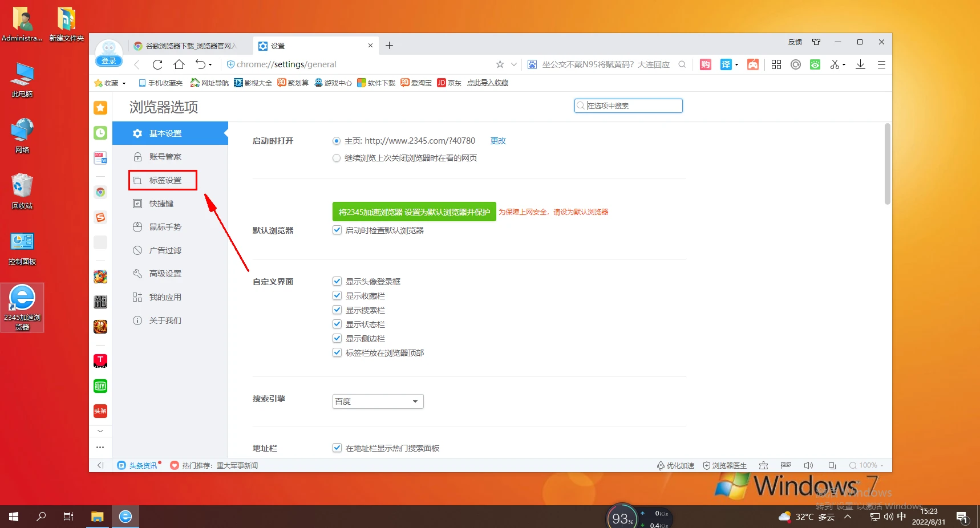
Task: Click green 设置为默认浏览器并保护 button
Action: pyautogui.click(x=414, y=212)
